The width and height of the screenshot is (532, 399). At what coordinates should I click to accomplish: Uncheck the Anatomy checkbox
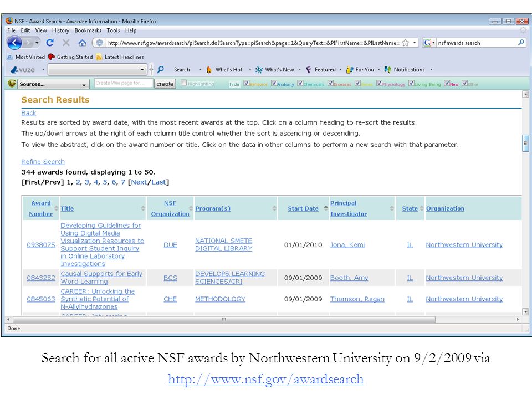(x=274, y=83)
